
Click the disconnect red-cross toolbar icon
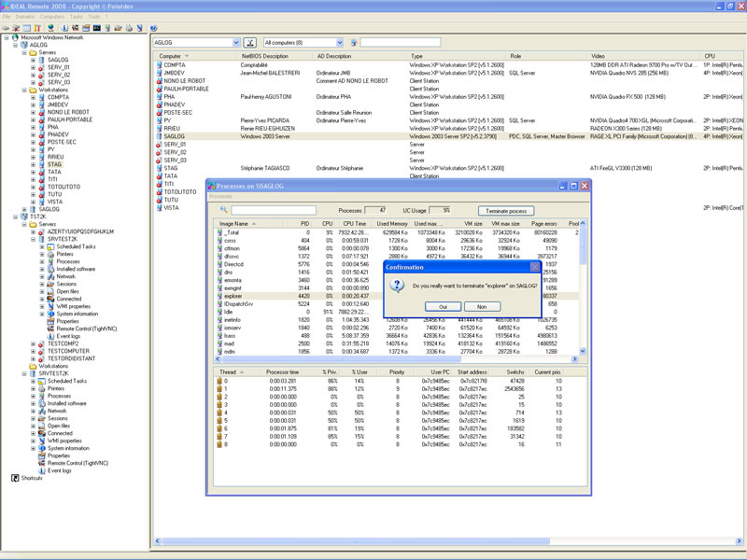[16, 28]
